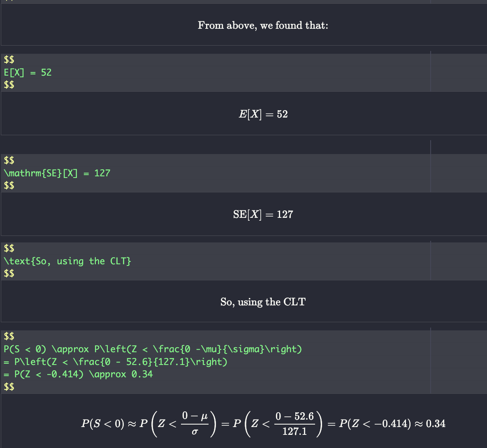Click the closing $$ below E[X] = 52 code
The width and height of the screenshot is (487, 448).
(9, 85)
